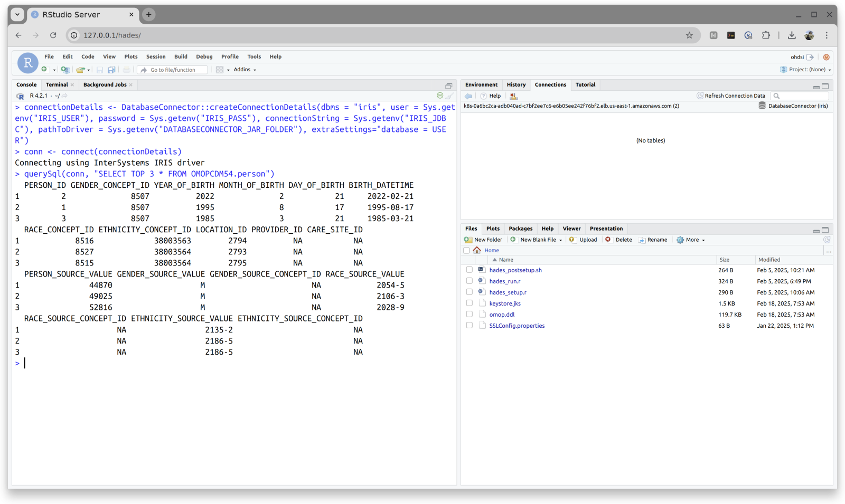Switch to the Packages tab
Screen dimensions: 845x504
[x=520, y=229]
